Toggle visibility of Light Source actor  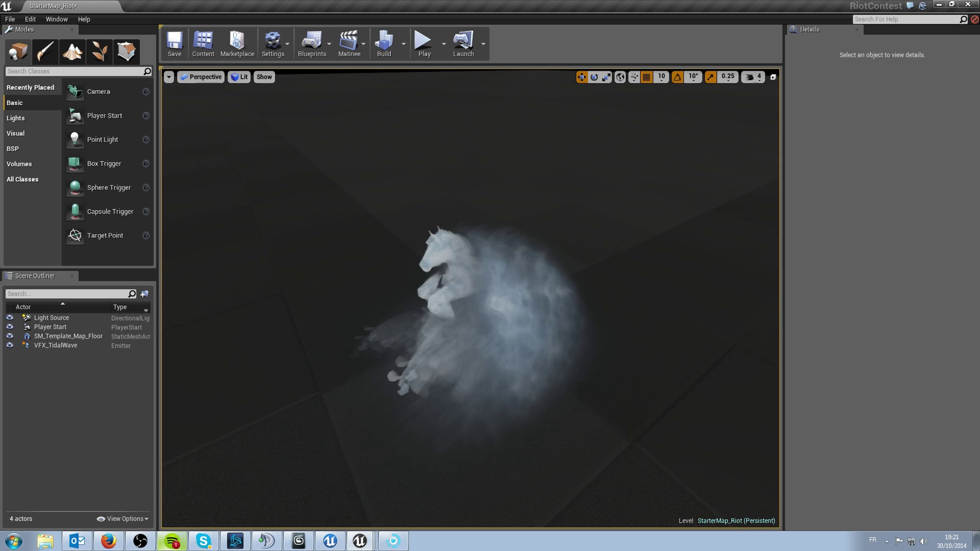pos(10,318)
